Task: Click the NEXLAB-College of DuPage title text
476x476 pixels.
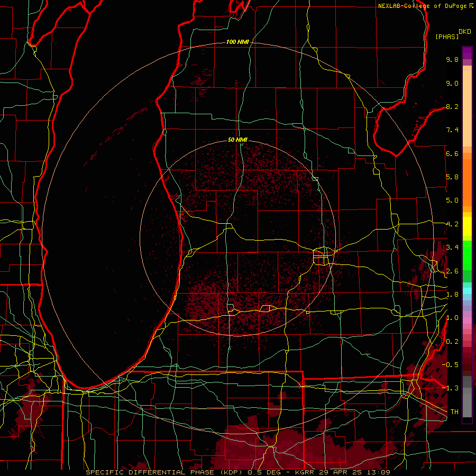Action: coord(423,6)
